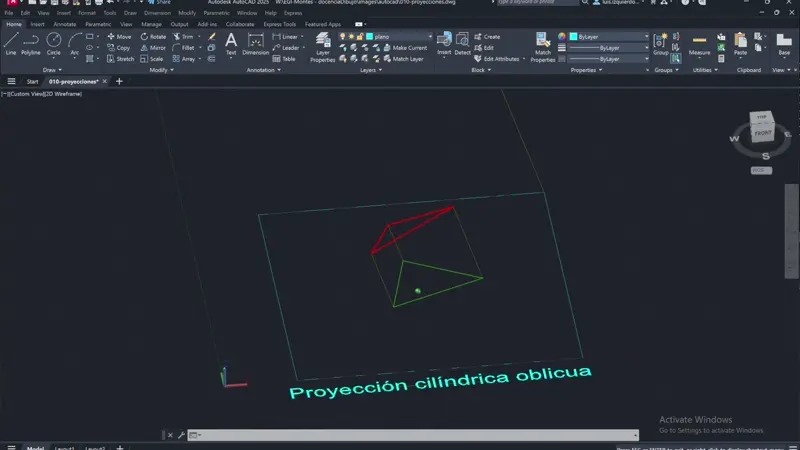
Task: Click the Make Current layer button
Action: pos(405,48)
